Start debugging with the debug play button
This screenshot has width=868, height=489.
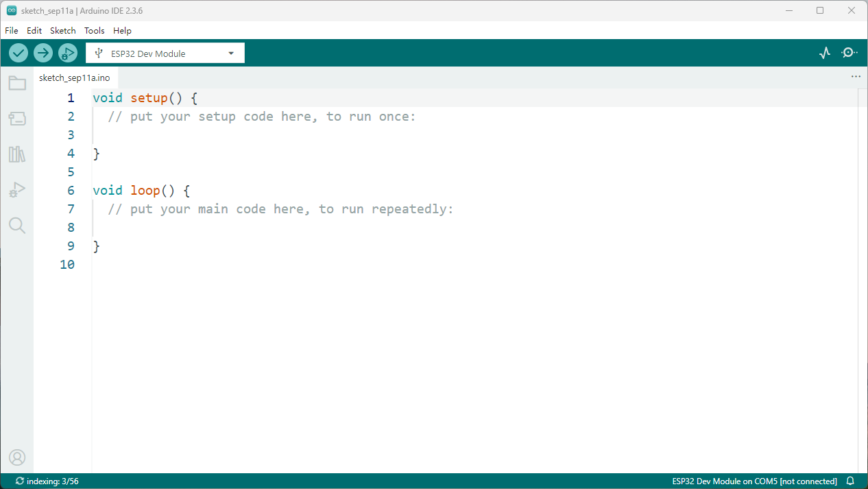coord(68,53)
